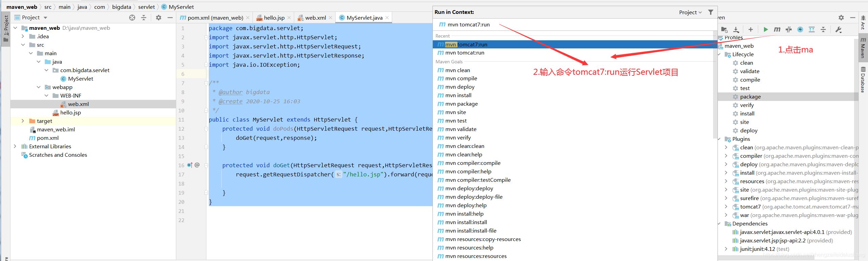Image resolution: width=868 pixels, height=261 pixels.
Task: Click Download Sources and Documentation icon
Action: [x=736, y=29]
